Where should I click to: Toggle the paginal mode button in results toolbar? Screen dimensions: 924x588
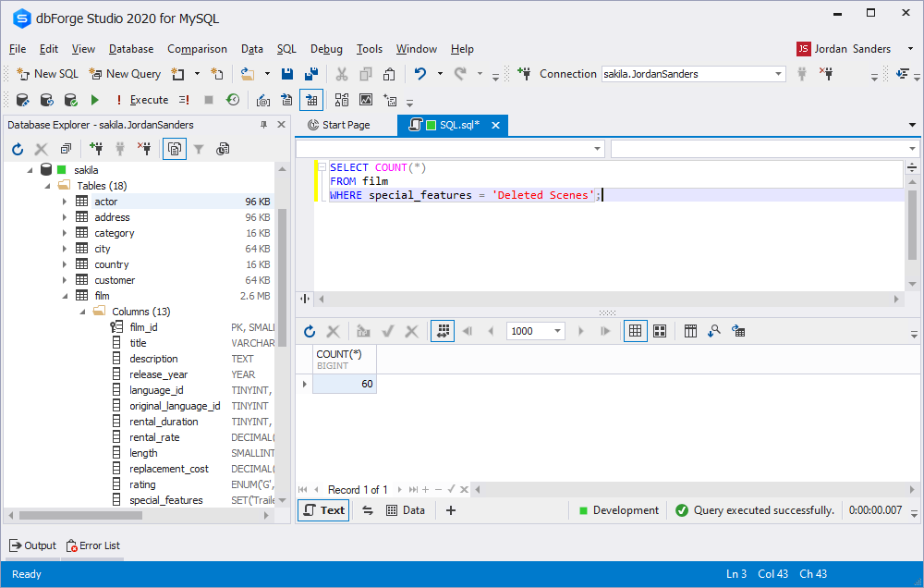(442, 331)
